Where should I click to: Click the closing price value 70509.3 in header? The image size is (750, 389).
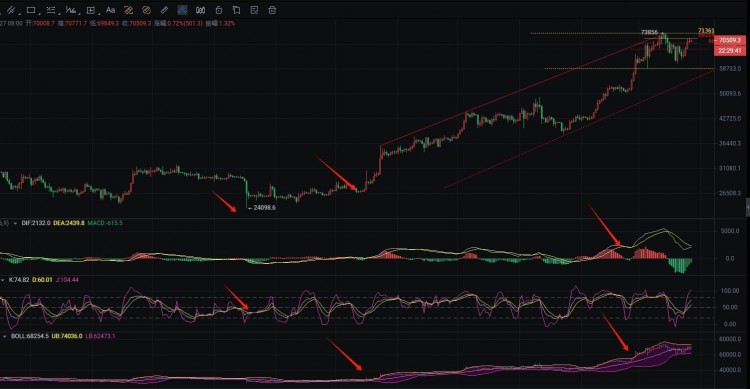[x=140, y=23]
